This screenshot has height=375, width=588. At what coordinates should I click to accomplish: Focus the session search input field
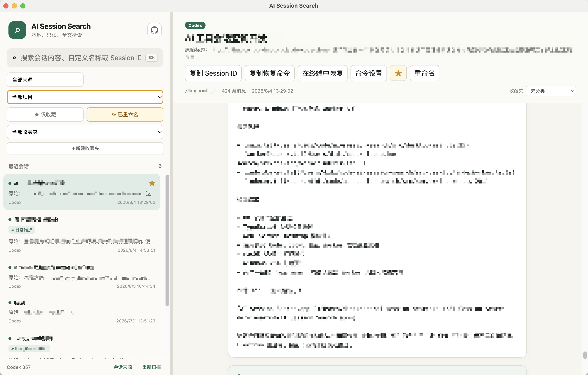(85, 58)
